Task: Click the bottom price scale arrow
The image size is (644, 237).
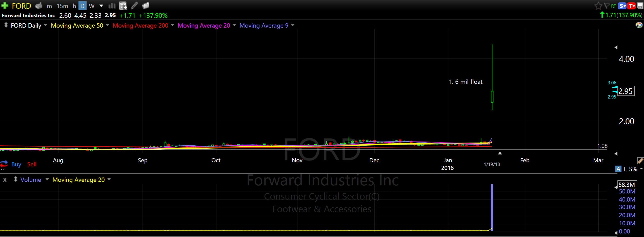Action: tap(616, 154)
